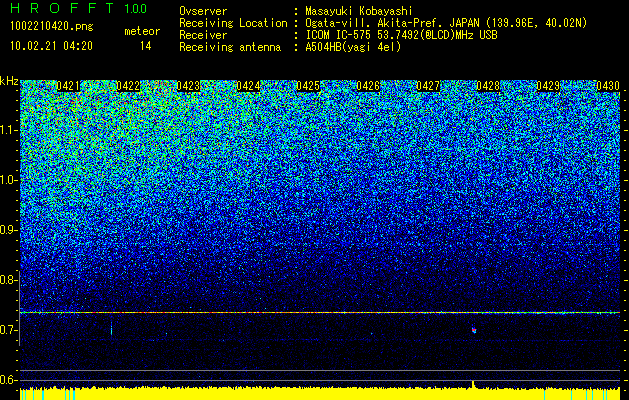Click the spike in the yellow power bar
Screen dimensions: 629x400
[x=473, y=385]
